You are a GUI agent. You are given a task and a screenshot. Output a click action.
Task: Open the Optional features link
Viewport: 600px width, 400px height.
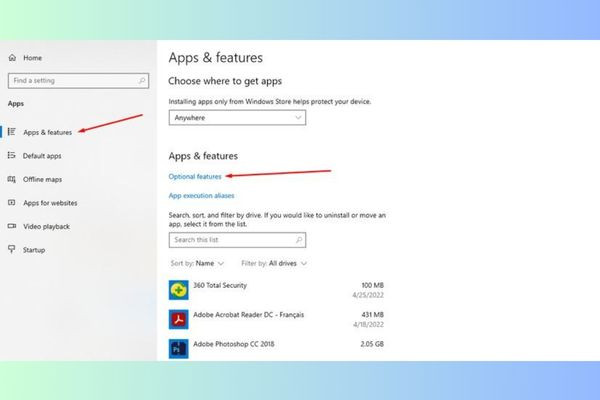[x=195, y=176]
